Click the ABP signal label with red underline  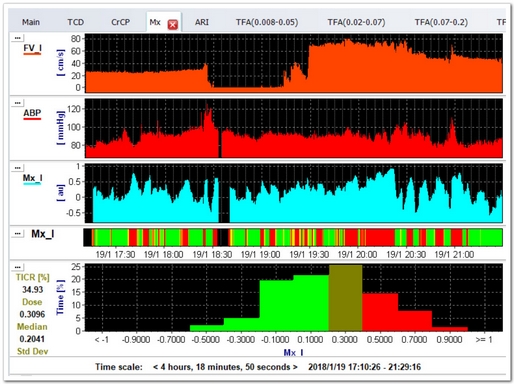[x=32, y=114]
